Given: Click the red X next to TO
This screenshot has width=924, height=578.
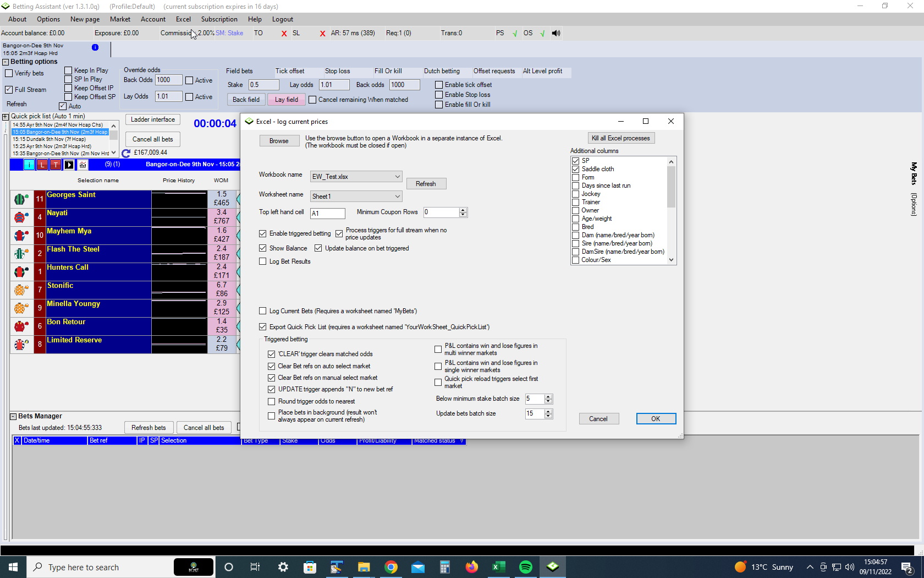Looking at the screenshot, I should [284, 34].
